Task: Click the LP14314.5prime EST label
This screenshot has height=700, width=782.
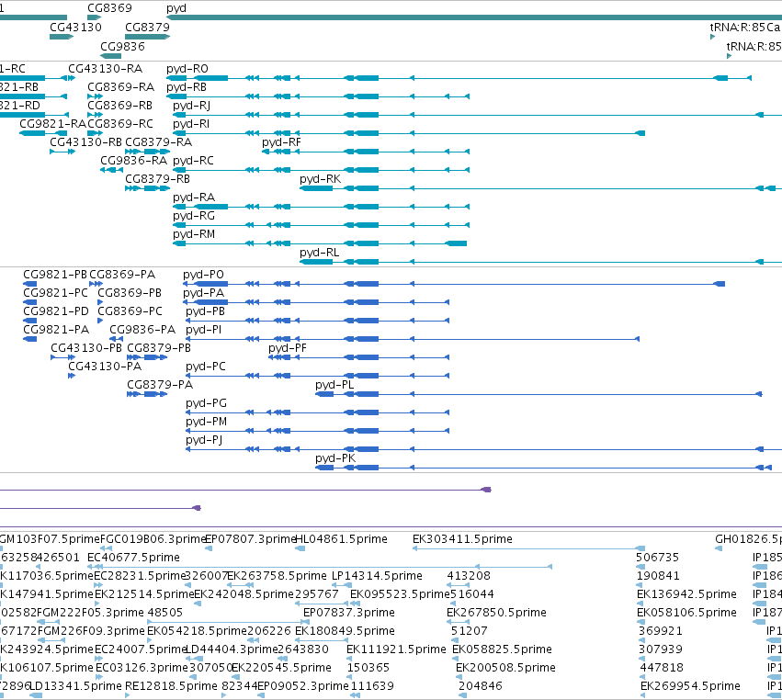Action: point(378,576)
